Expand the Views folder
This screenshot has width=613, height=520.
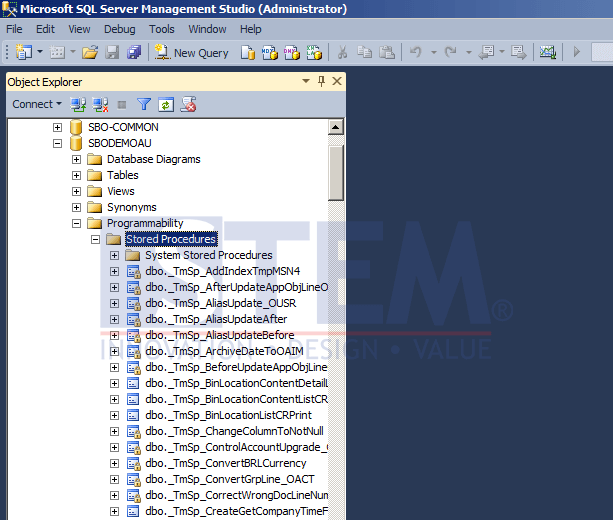pyautogui.click(x=77, y=192)
